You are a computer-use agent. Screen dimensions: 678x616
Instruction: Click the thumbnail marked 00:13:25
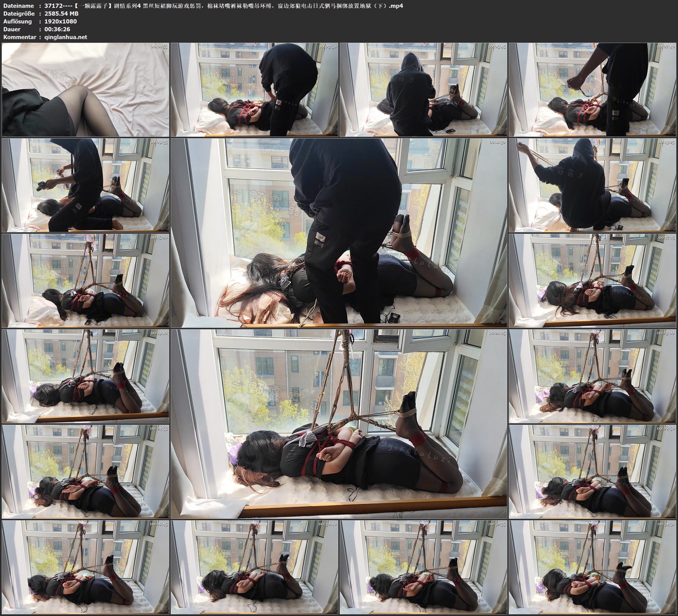(x=593, y=185)
